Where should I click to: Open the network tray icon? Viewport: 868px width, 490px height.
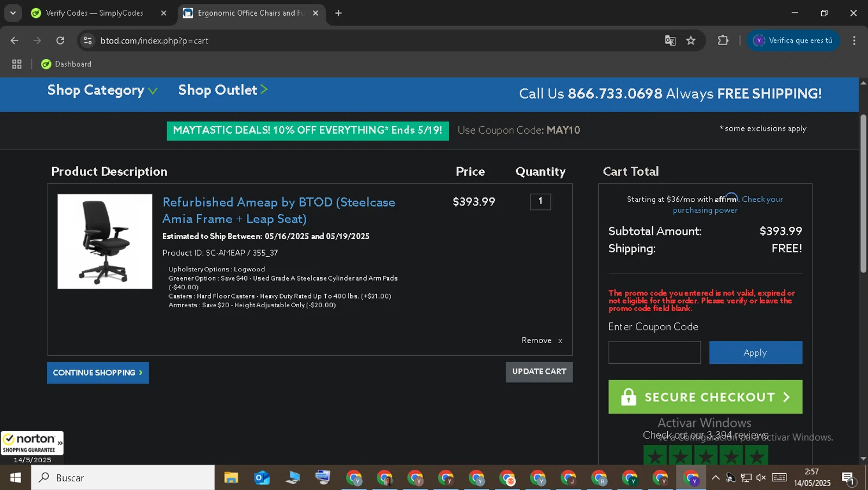tap(746, 478)
